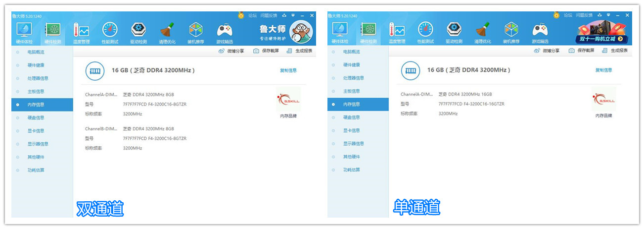Open 硬件体检 in the left window

coord(24,33)
